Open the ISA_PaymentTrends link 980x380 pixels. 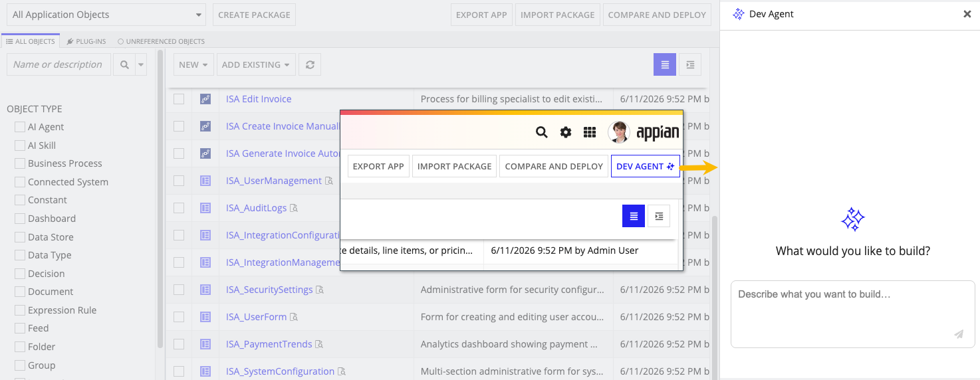pyautogui.click(x=269, y=344)
